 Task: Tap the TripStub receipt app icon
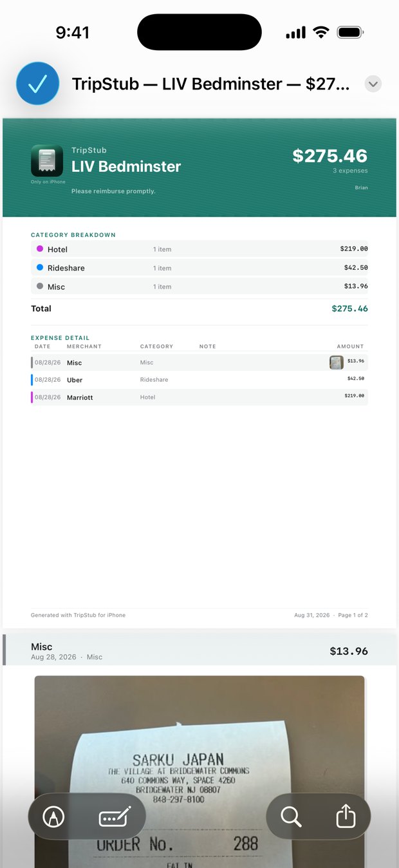[47, 161]
